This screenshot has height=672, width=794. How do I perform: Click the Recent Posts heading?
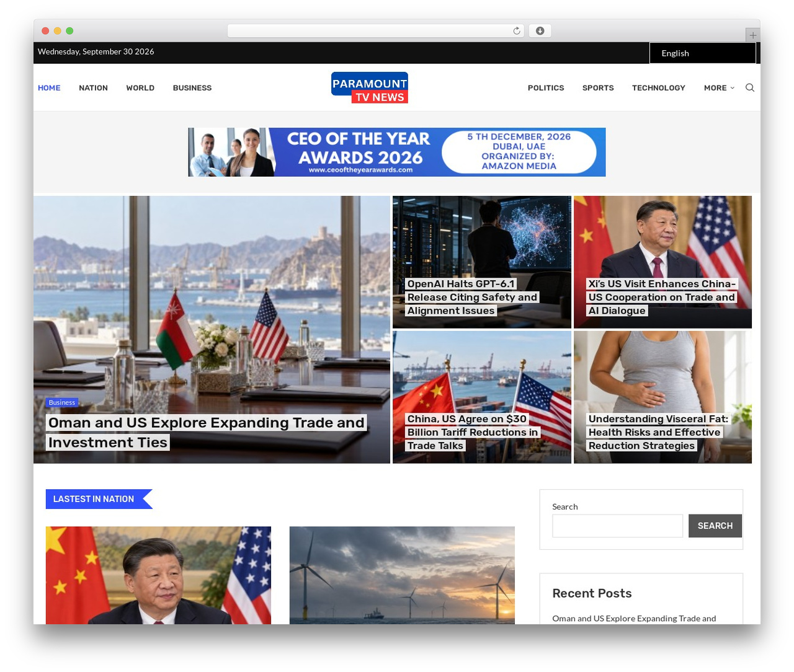[x=592, y=593]
